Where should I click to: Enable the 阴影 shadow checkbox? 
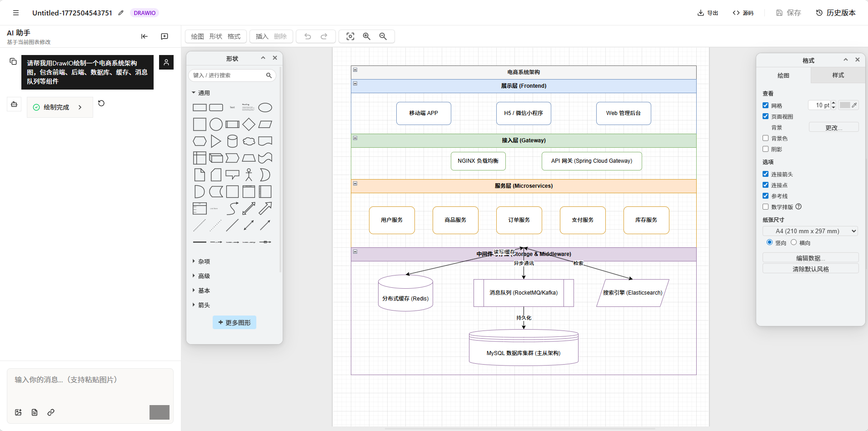(766, 149)
